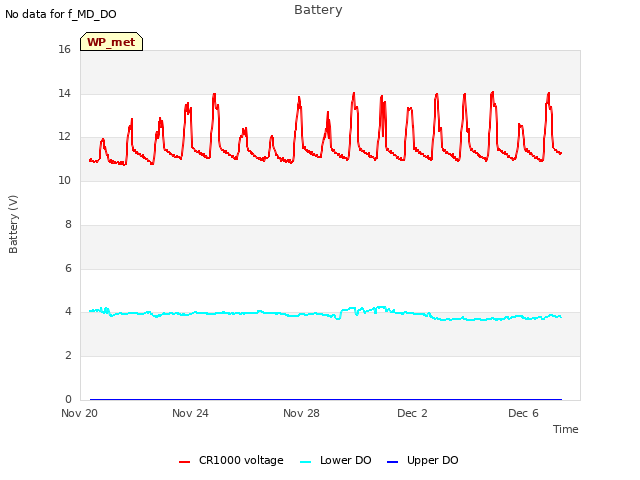
Task: Toggle Upper DO legend entry
Action: point(422,460)
